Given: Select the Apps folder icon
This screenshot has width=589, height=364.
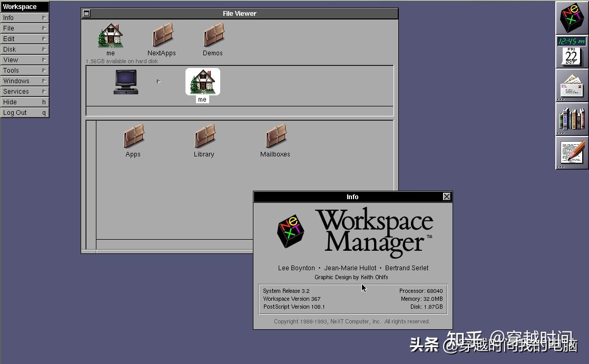Looking at the screenshot, I should click(x=133, y=141).
